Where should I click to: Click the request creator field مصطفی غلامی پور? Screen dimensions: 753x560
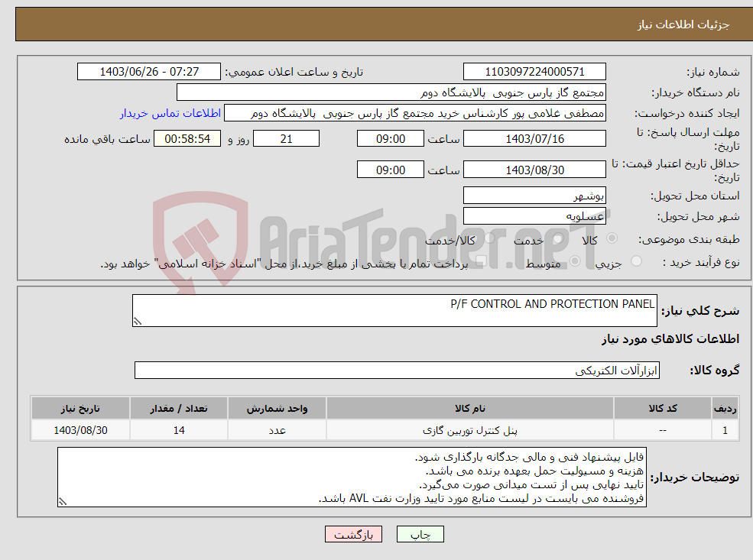point(415,113)
